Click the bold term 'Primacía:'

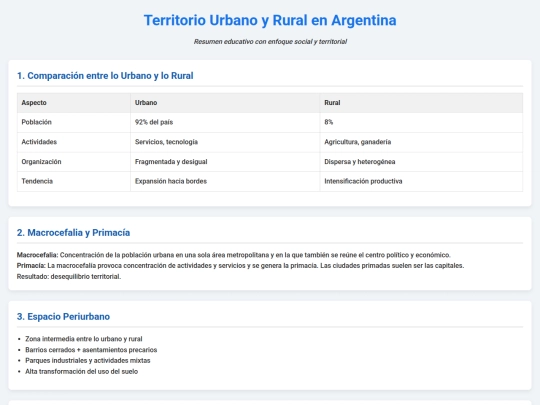tap(31, 266)
